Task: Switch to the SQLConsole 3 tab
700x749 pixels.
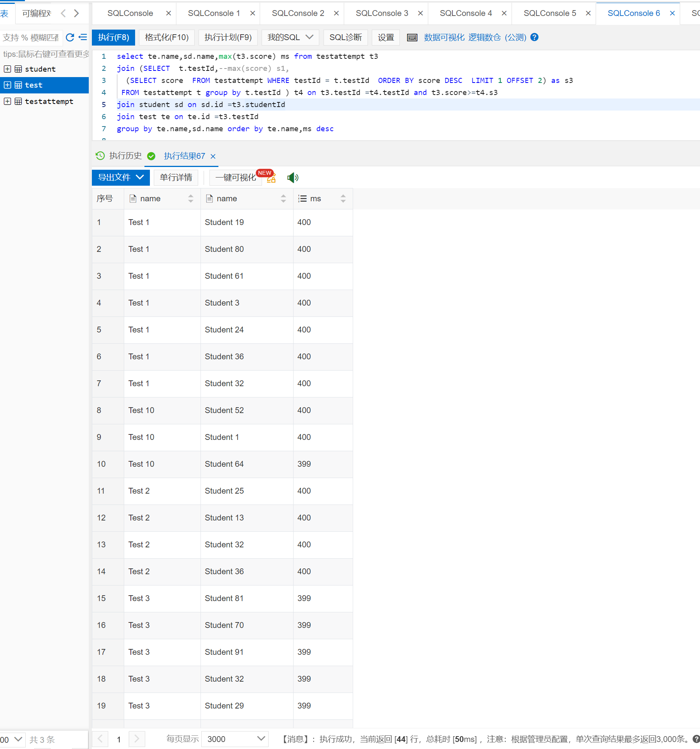Action: (382, 13)
